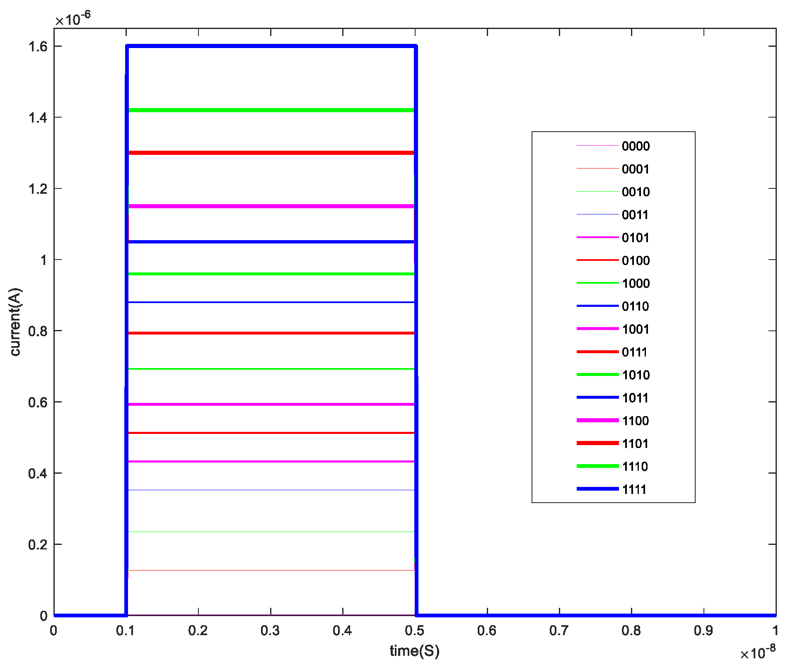
Task: Click the x-axis exponent label ×10^-8
Action: click(x=758, y=653)
